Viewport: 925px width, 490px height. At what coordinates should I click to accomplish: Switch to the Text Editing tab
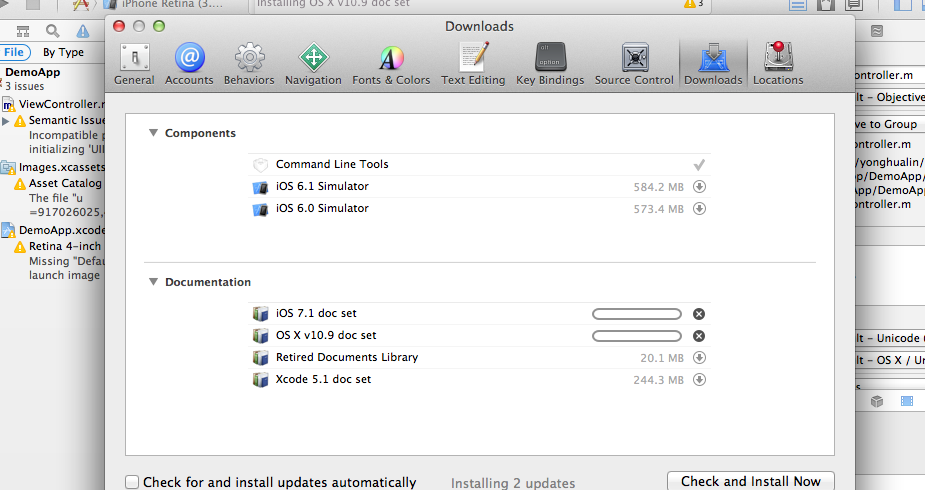473,65
